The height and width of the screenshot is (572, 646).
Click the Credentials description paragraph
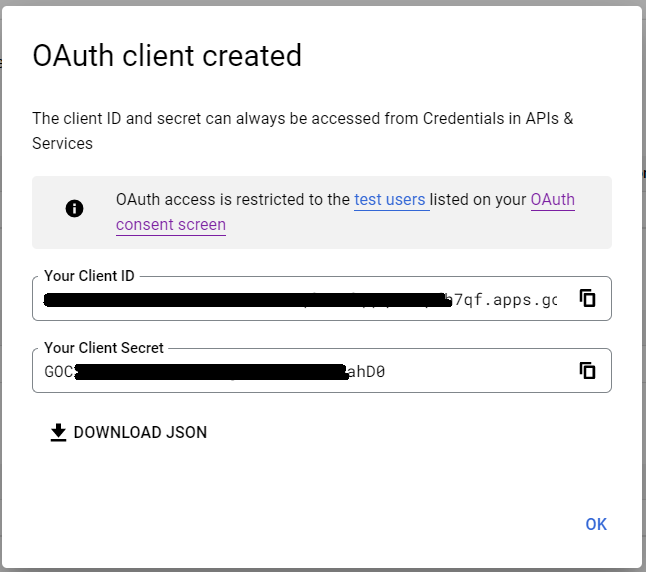(x=302, y=130)
